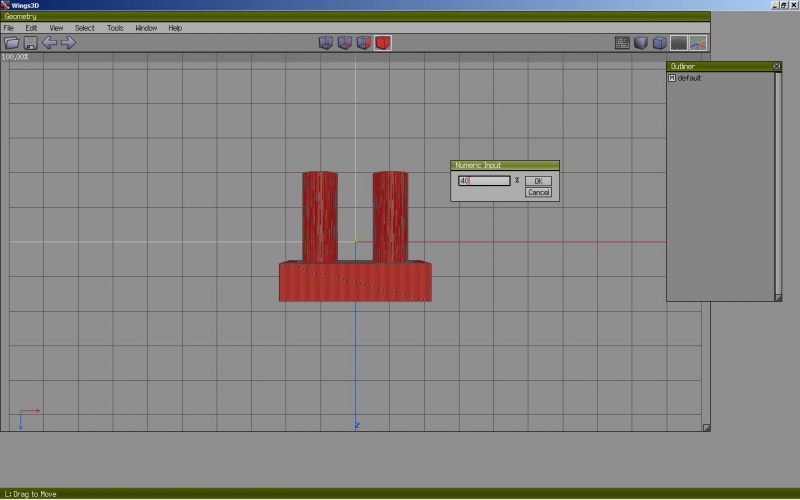Image resolution: width=800 pixels, height=500 pixels.
Task: Toggle ground plane grid display
Action: (x=679, y=43)
